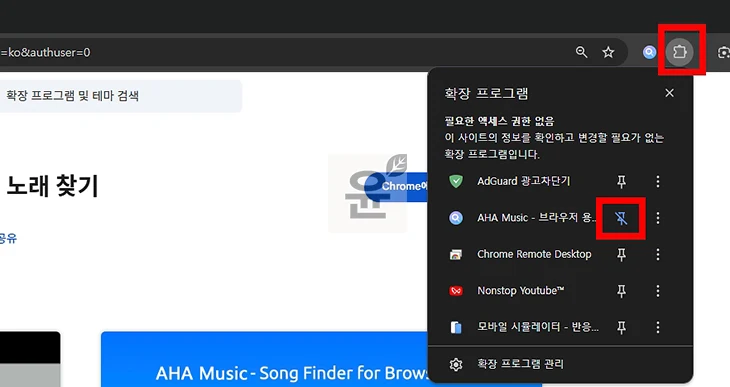Open more options for Chrome Remote Desktop
The width and height of the screenshot is (730, 387).
pyautogui.click(x=658, y=254)
